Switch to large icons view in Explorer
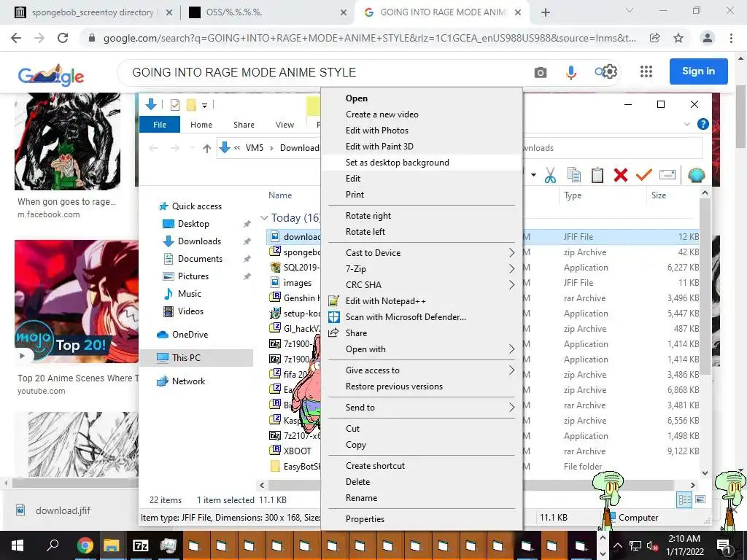 click(x=700, y=499)
